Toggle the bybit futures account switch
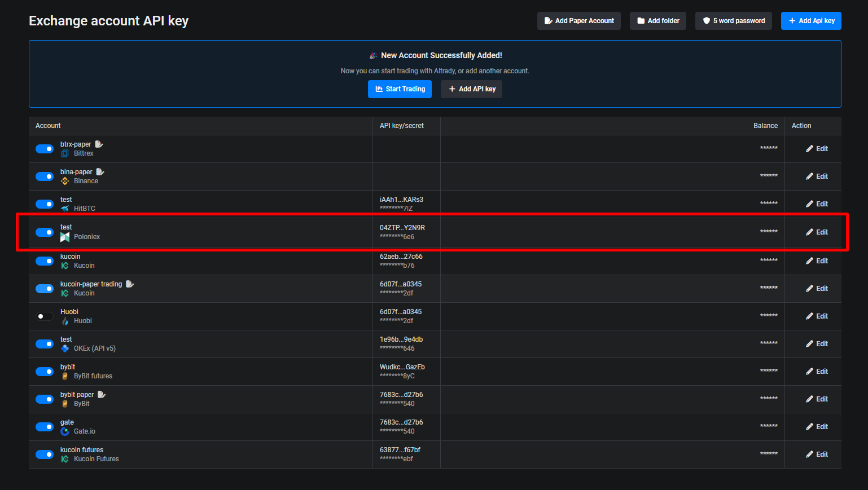The width and height of the screenshot is (868, 490). [x=45, y=372]
